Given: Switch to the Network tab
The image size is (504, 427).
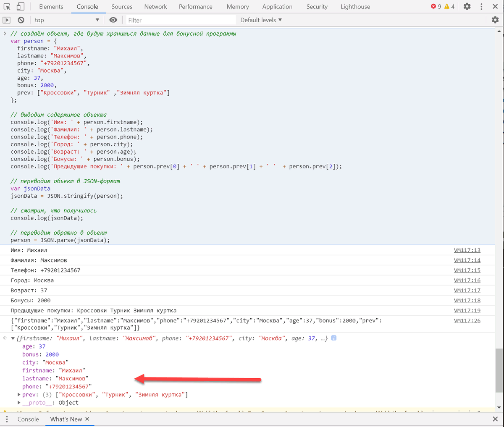Looking at the screenshot, I should (x=155, y=7).
